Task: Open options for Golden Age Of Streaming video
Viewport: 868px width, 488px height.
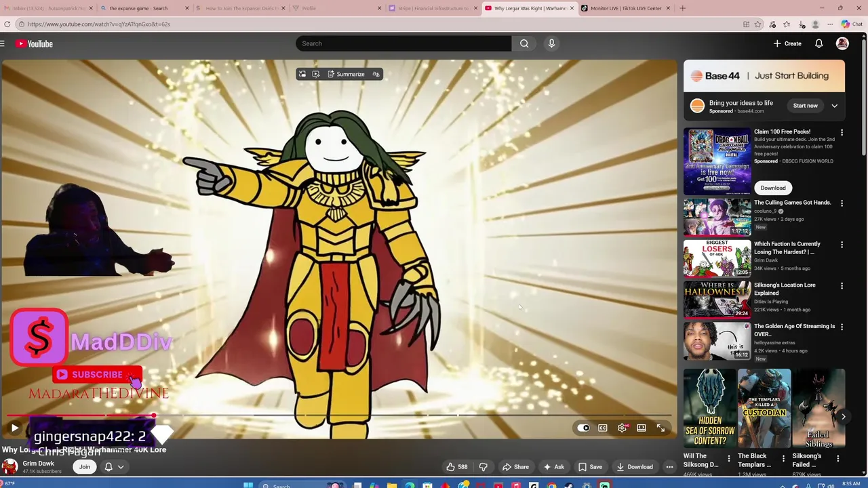Action: (842, 327)
